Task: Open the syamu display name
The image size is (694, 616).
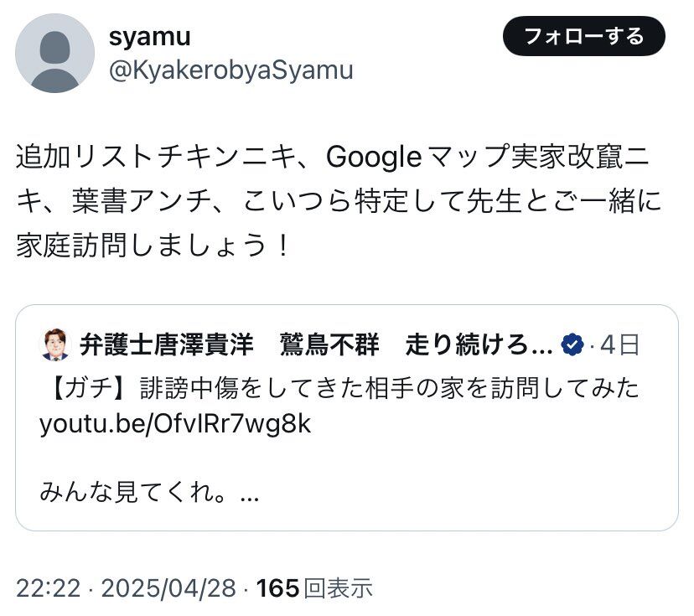Action: click(x=149, y=38)
